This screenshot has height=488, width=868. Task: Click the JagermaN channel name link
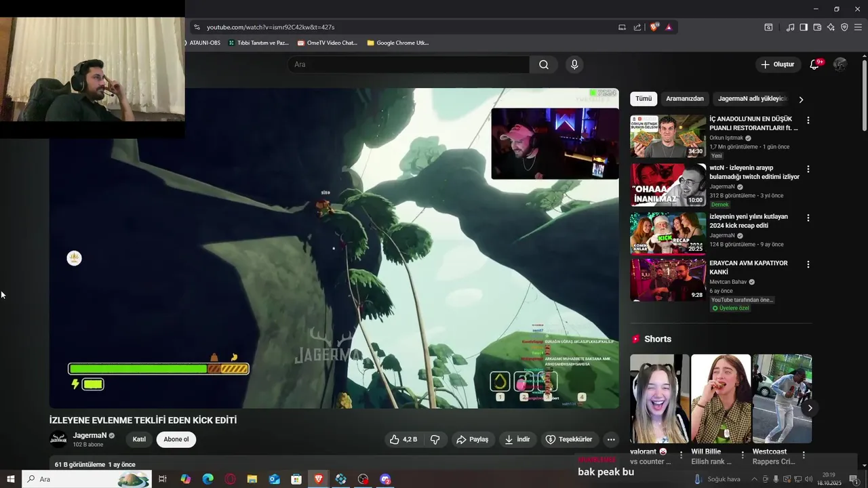point(90,435)
